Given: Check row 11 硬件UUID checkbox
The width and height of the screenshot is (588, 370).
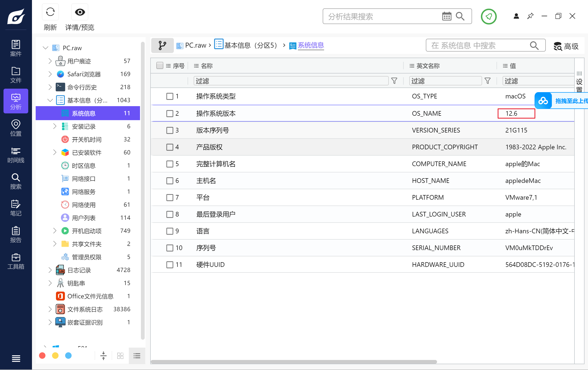Looking at the screenshot, I should point(170,265).
